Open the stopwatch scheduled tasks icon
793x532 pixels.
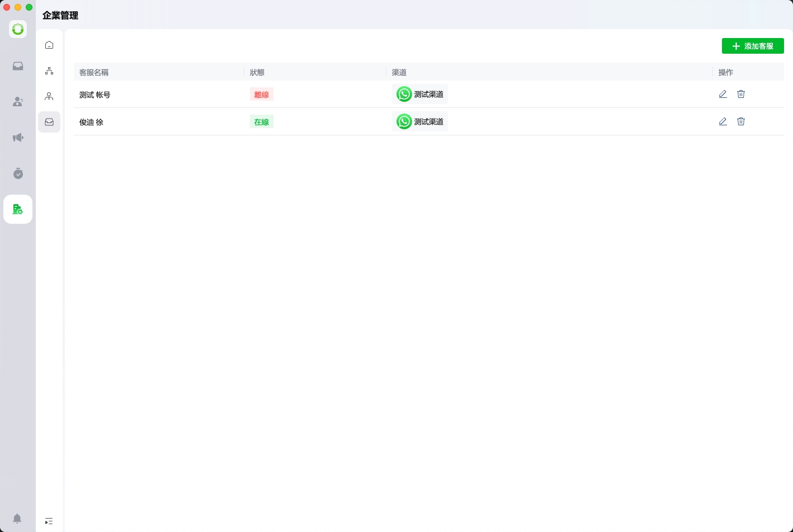18,173
